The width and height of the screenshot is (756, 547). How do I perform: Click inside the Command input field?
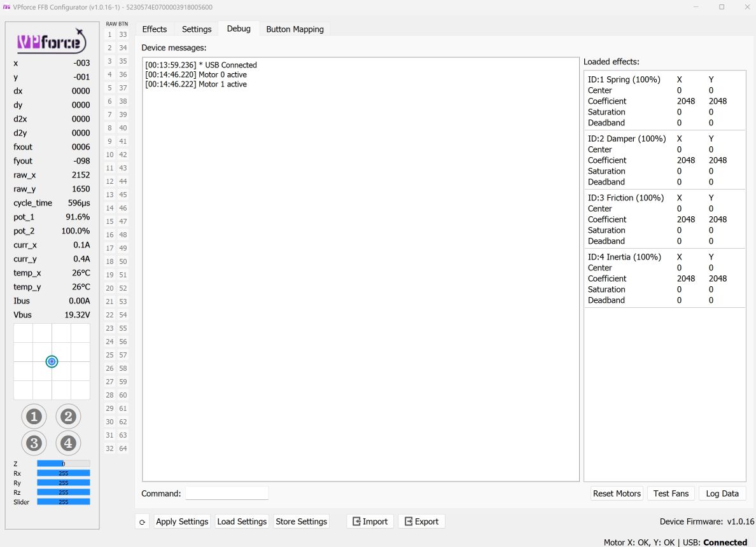[x=227, y=493]
